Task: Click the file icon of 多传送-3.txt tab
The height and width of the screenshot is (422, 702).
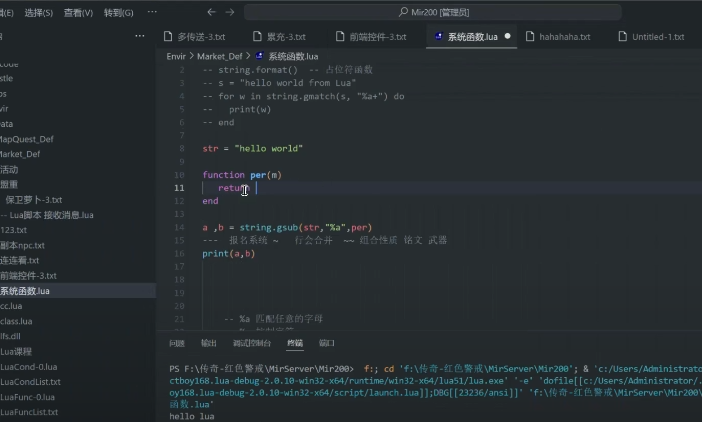Action: click(x=168, y=37)
